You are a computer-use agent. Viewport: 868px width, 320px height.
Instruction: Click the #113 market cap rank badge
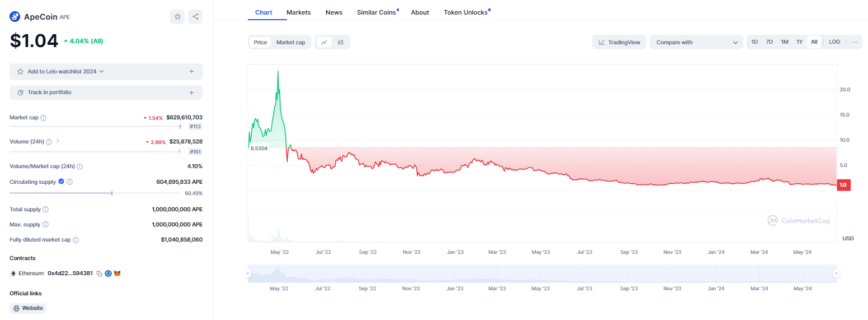(195, 127)
